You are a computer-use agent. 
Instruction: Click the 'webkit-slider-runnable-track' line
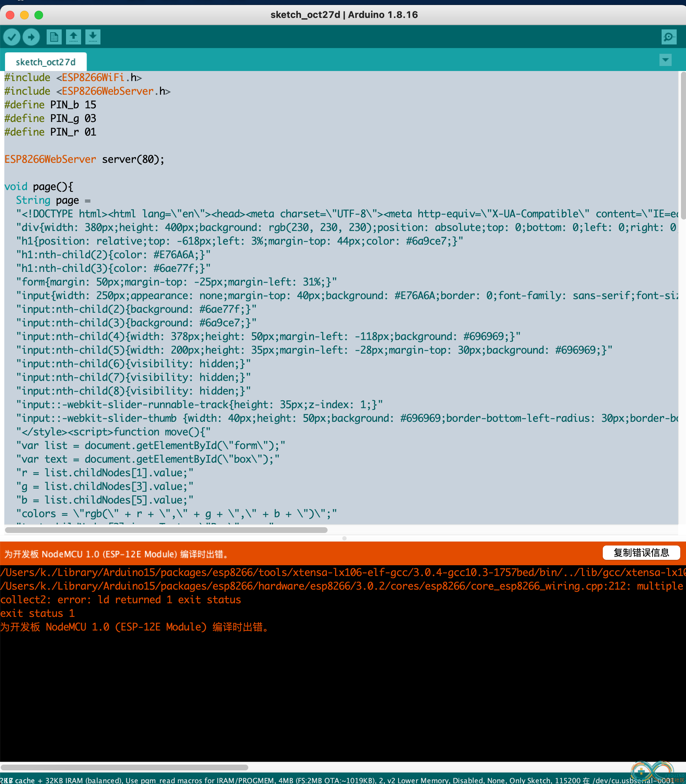pos(199,405)
